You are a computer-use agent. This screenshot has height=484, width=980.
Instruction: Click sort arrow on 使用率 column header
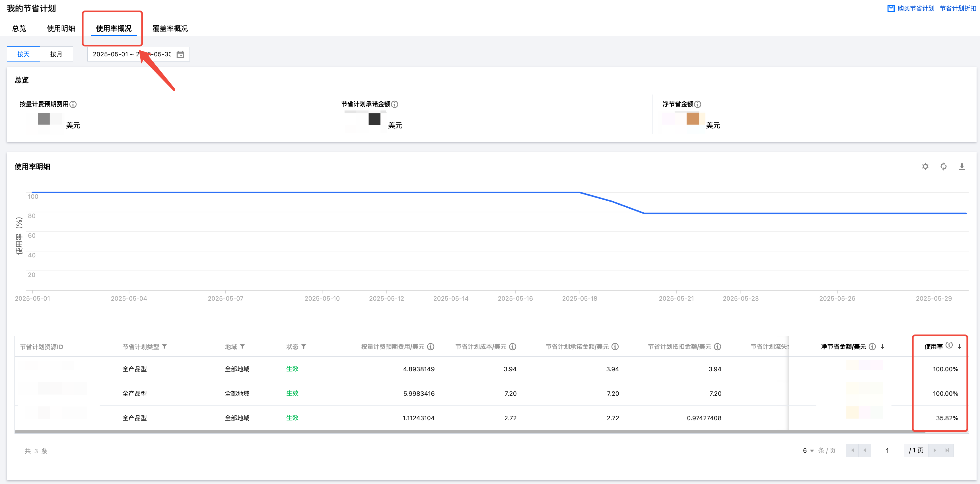coord(959,347)
